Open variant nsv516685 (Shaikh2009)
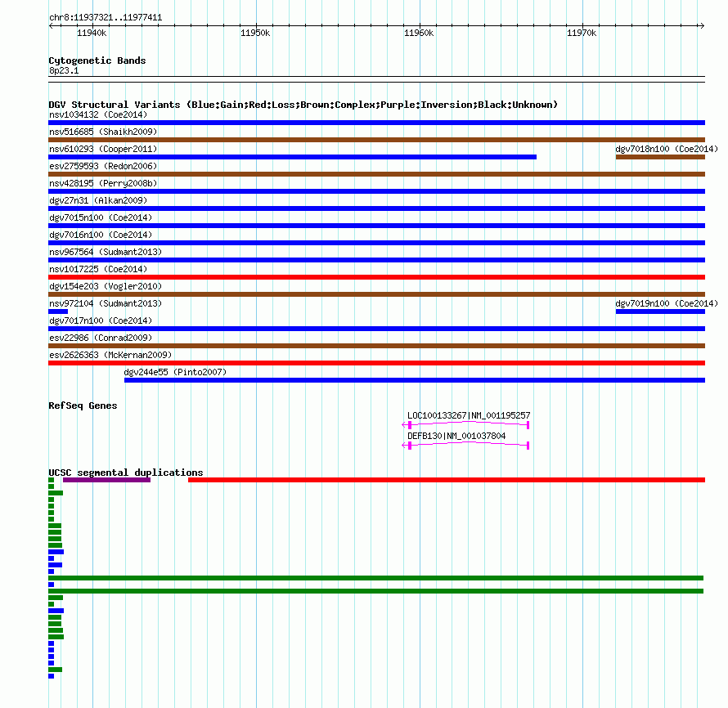Image resolution: width=728 pixels, height=708 pixels. [103, 132]
